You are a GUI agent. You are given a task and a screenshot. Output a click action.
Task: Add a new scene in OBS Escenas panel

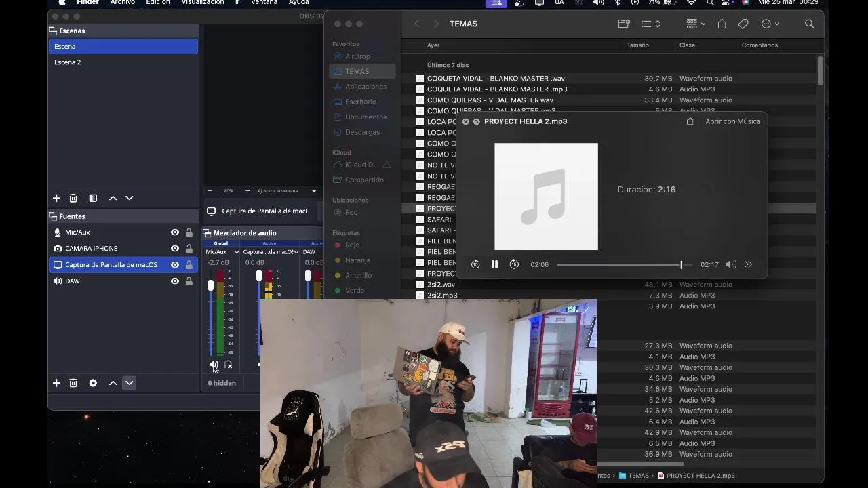point(56,198)
